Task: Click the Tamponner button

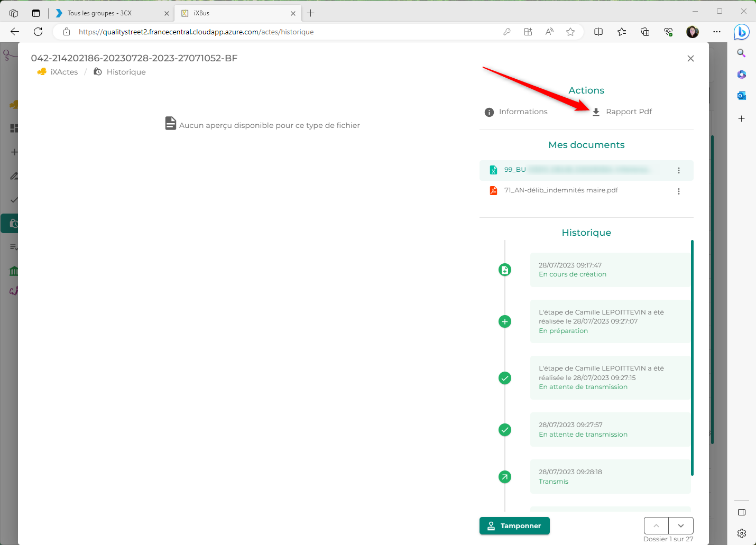Action: pos(514,525)
